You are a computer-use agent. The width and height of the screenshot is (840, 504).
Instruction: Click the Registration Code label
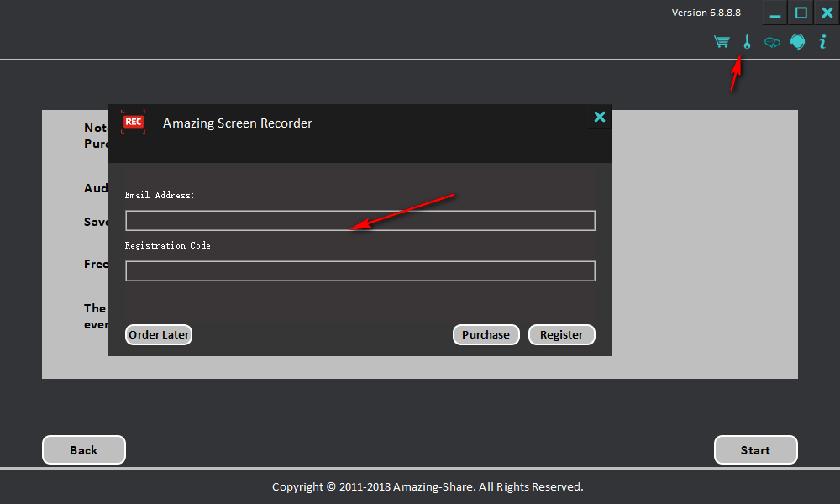[170, 245]
